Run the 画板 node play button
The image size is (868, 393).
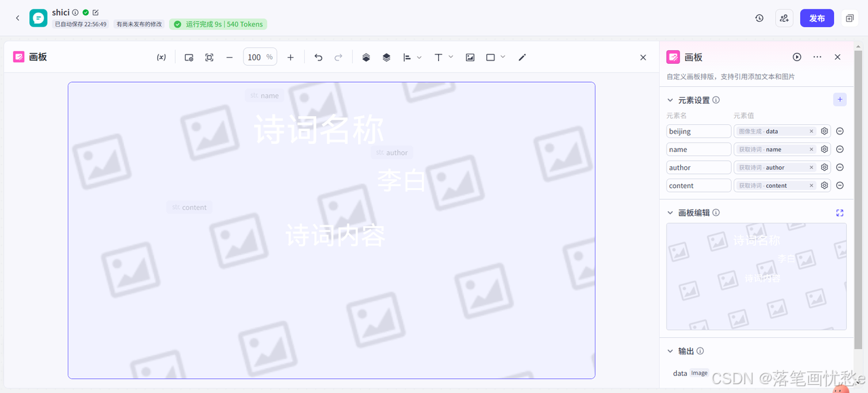coord(797,57)
